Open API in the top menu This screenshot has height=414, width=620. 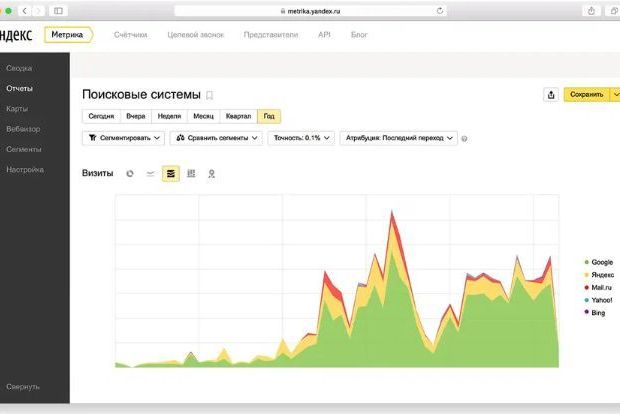[x=324, y=35]
